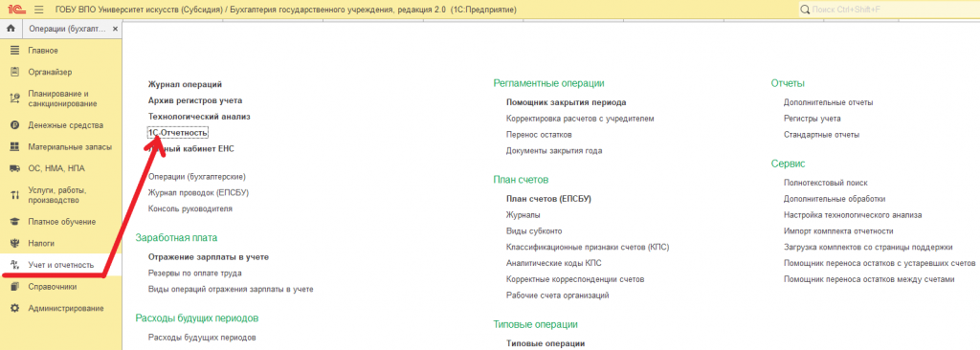Image resolution: width=980 pixels, height=350 pixels.
Task: Open Журналы link
Action: click(523, 215)
